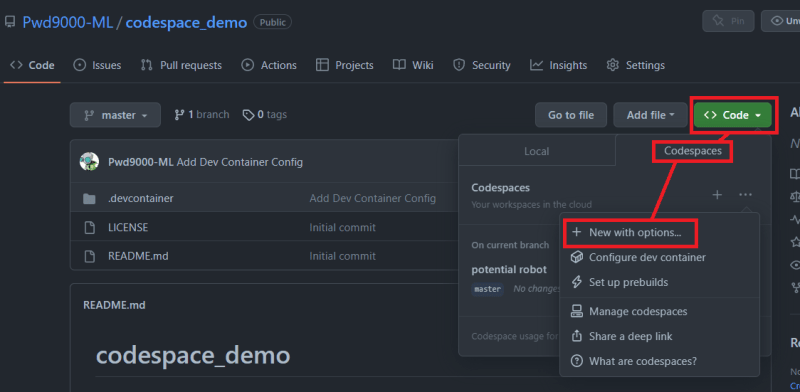Screen dimensions: 800x392
Task: Click the README.md header above the readme
Action: pyautogui.click(x=114, y=305)
